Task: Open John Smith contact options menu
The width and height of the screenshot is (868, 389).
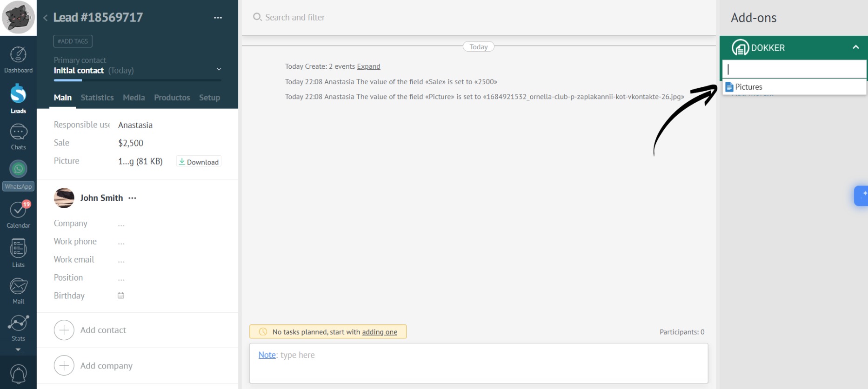Action: click(133, 198)
